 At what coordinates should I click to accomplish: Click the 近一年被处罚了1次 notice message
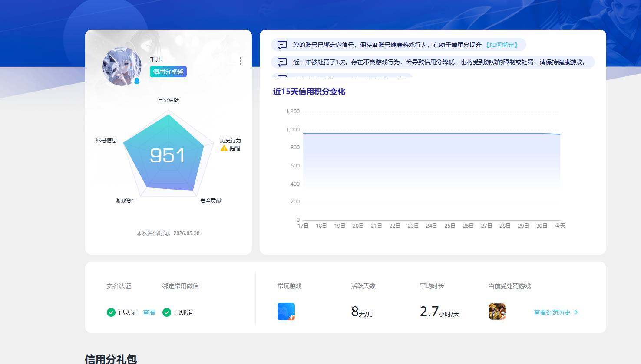pyautogui.click(x=433, y=62)
